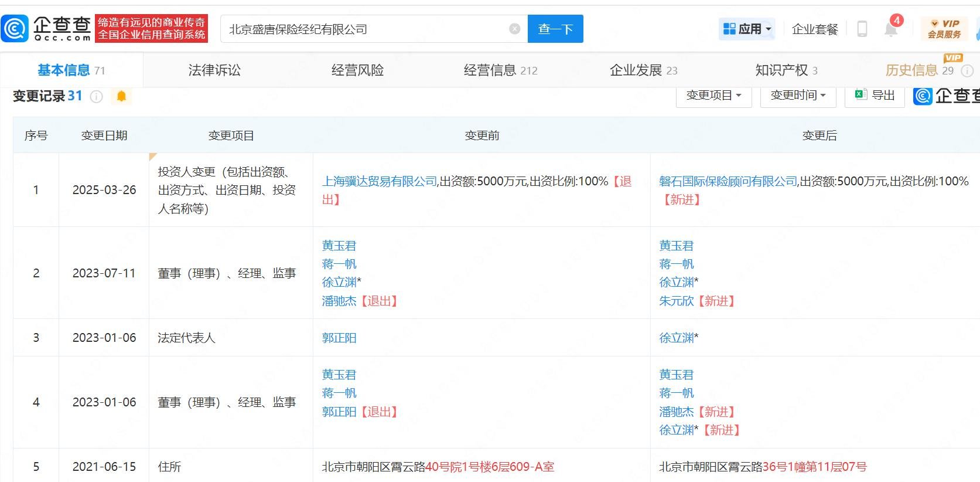Select the 2025-03-26 date cell
The height and width of the screenshot is (482, 980).
(104, 190)
